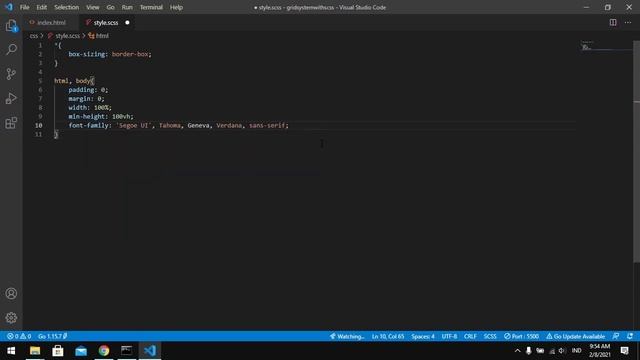Change end of line sequence CRLF
Viewport: 640px width, 360px height.
coord(470,336)
